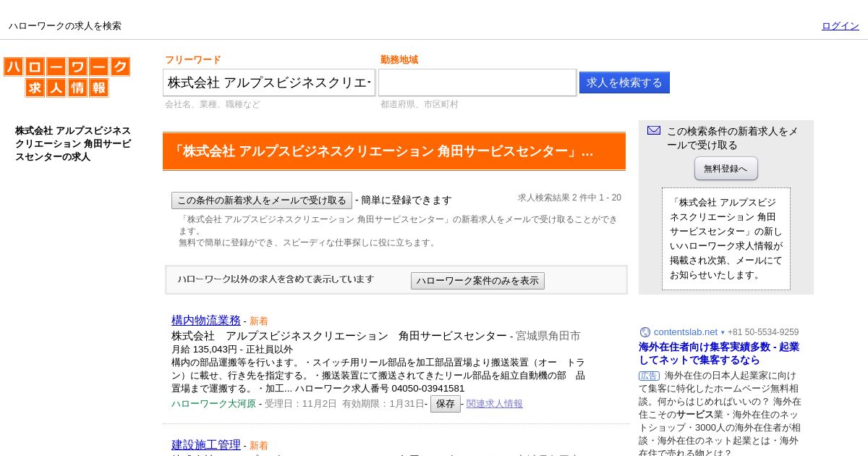
Task: Click この条件の新着求人をメールで受け取る button
Action: tap(262, 200)
